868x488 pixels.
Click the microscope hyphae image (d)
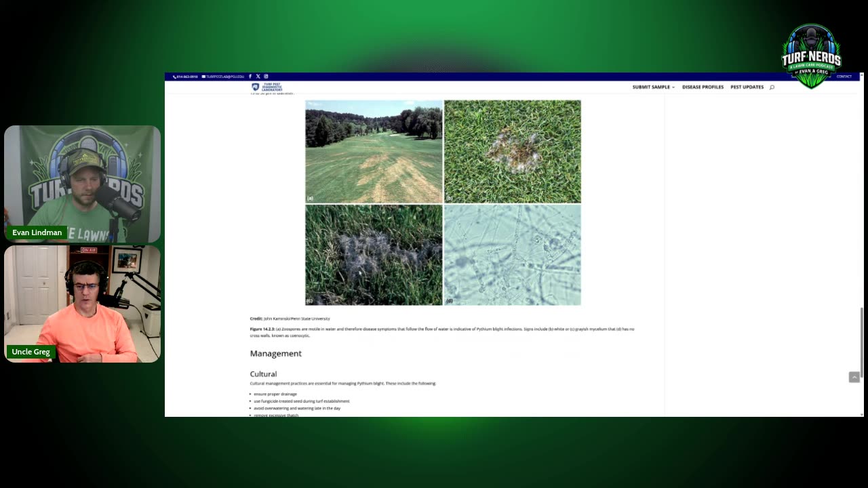(x=513, y=255)
